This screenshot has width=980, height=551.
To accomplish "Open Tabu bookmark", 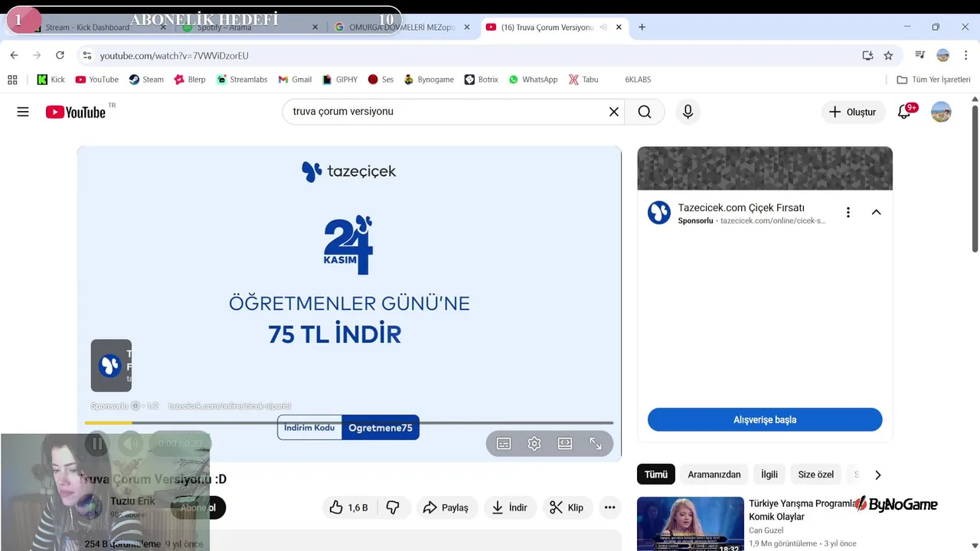I will point(583,80).
